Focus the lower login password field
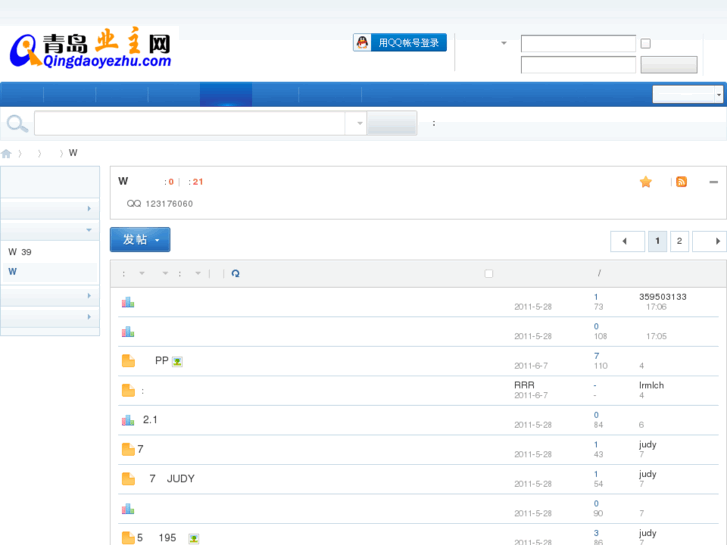 (x=578, y=65)
